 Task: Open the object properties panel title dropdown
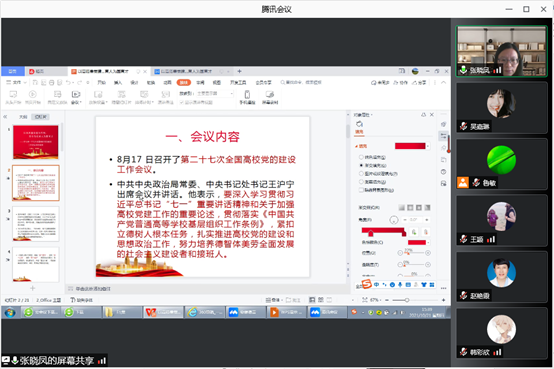[x=372, y=115]
